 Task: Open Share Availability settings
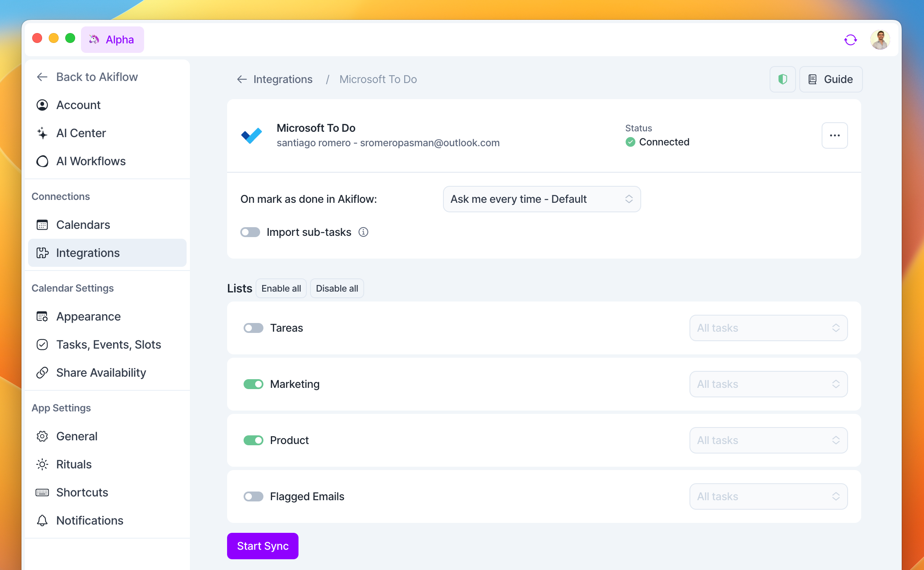(107, 373)
